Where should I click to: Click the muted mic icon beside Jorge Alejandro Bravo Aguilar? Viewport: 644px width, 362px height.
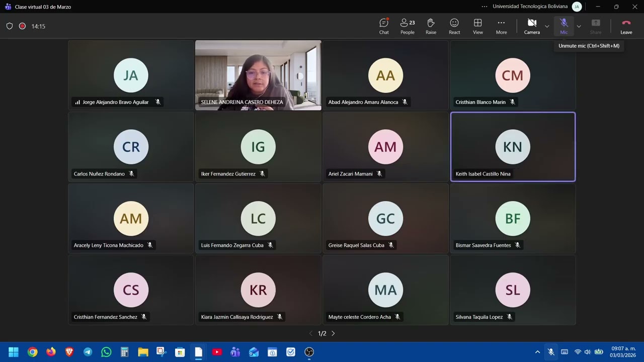click(158, 102)
